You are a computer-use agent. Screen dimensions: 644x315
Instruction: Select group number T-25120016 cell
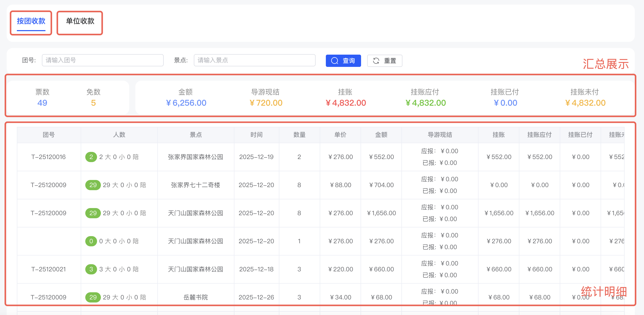tap(49, 157)
